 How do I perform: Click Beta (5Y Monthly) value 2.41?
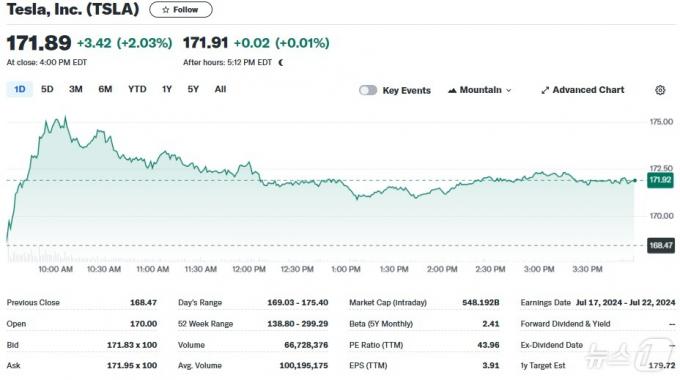[x=490, y=324]
